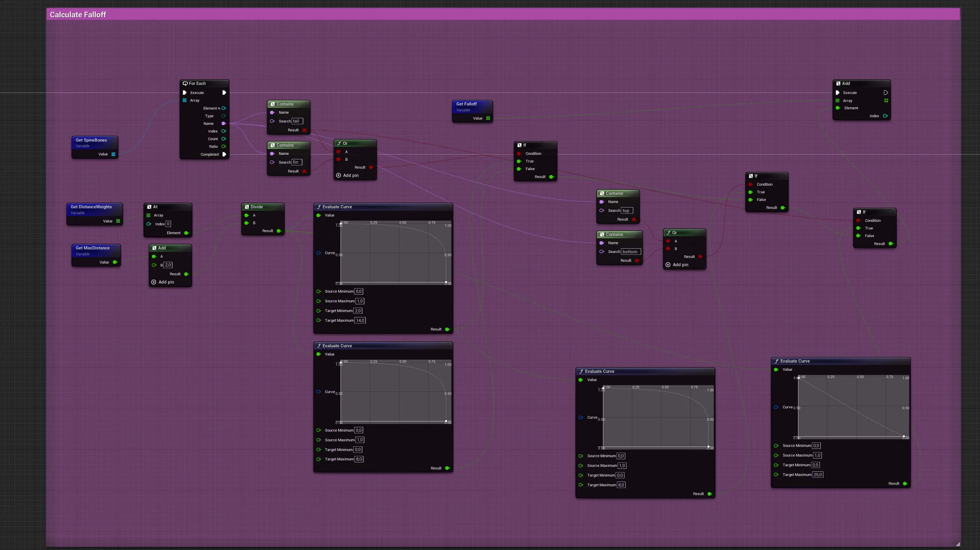Click the At node header icon
980x550 pixels.
(149, 207)
